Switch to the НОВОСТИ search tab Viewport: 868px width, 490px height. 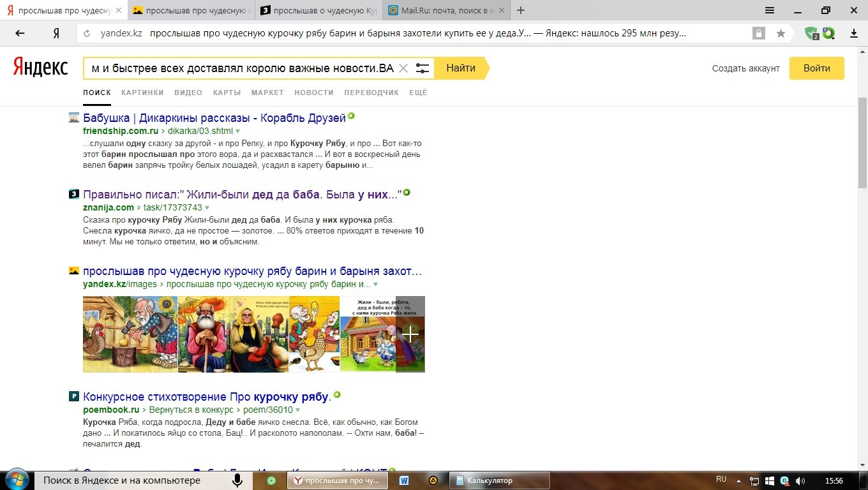pyautogui.click(x=314, y=93)
